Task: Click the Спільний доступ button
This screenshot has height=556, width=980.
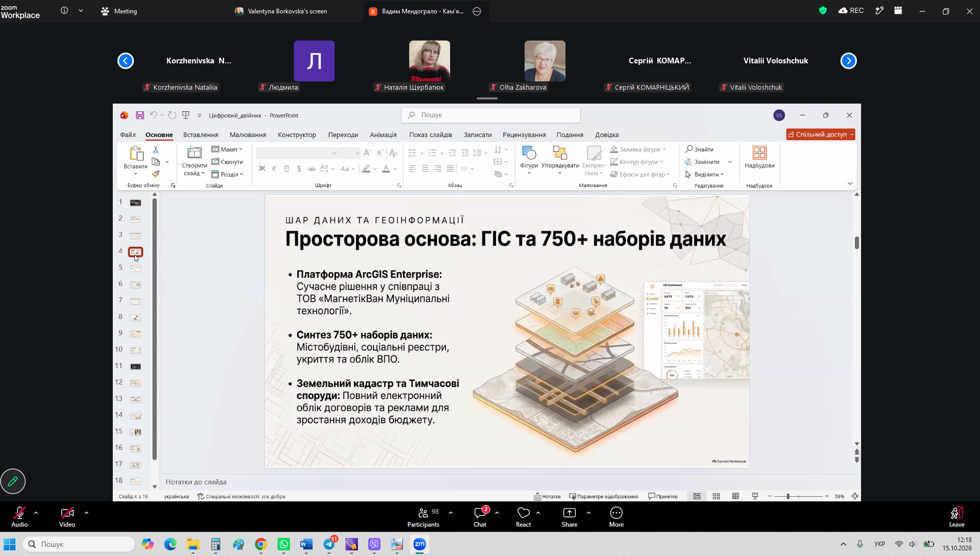Action: 821,134
